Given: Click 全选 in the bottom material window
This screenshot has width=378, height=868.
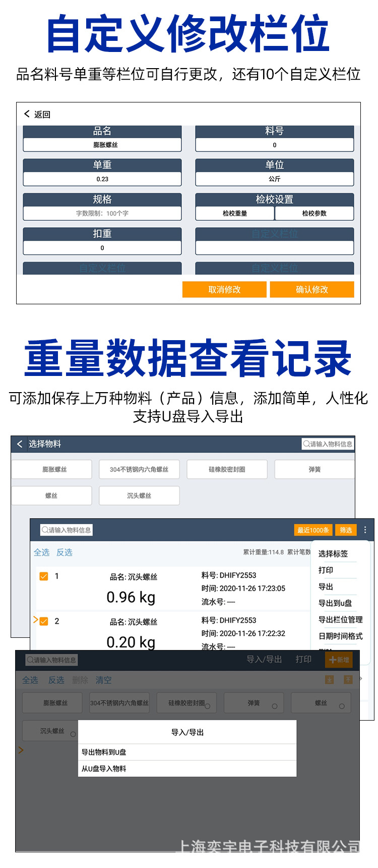Looking at the screenshot, I should [x=30, y=680].
